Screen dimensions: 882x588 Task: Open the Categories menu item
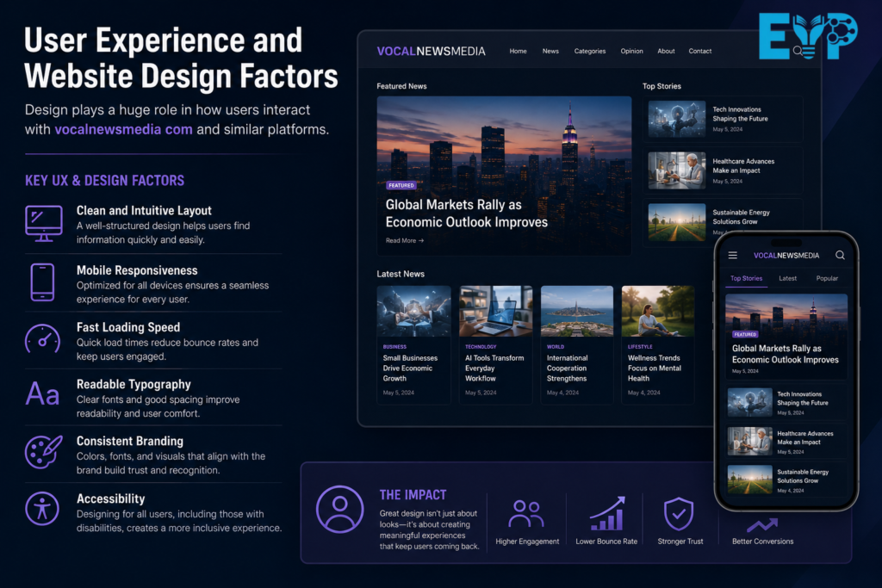tap(590, 51)
